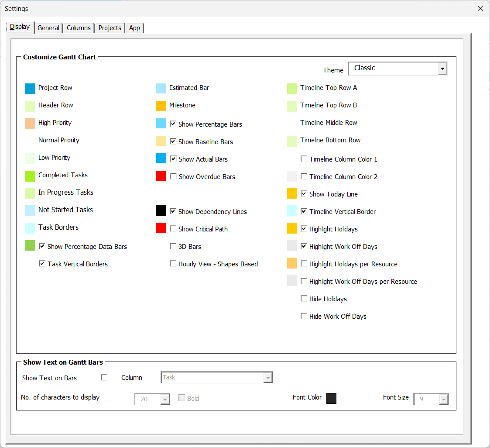Check the Hide Holidays checkbox
Viewport: 490px width, 448px height.
[304, 299]
